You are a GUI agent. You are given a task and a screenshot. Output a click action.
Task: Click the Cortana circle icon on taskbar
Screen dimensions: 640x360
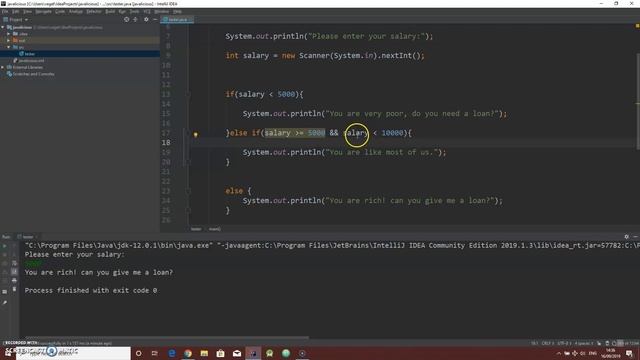[138, 353]
